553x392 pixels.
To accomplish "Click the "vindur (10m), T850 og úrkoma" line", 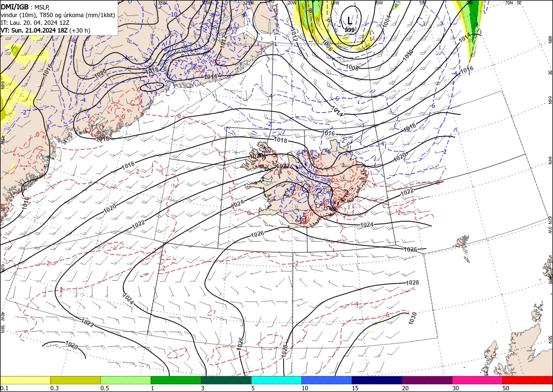I will [x=58, y=15].
